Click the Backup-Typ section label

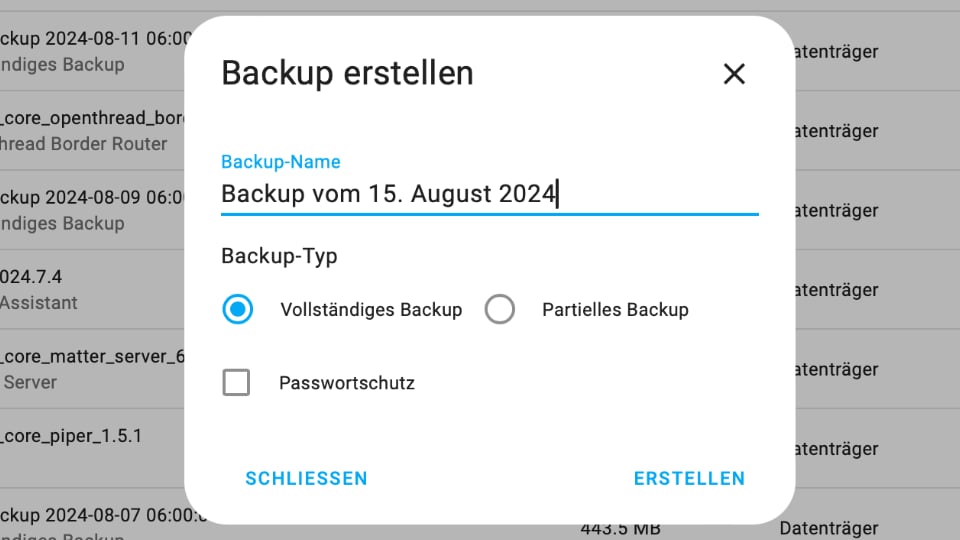tap(279, 256)
